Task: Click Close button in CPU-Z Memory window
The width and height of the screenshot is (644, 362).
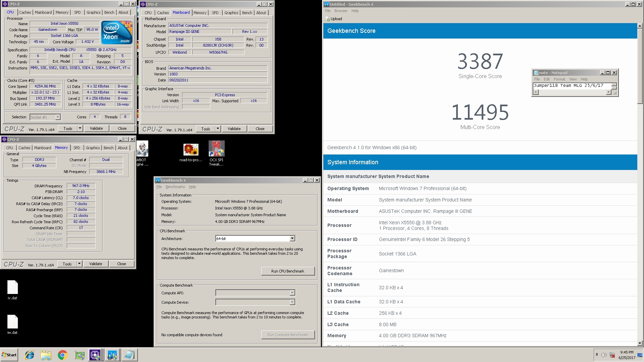Action: tap(121, 264)
